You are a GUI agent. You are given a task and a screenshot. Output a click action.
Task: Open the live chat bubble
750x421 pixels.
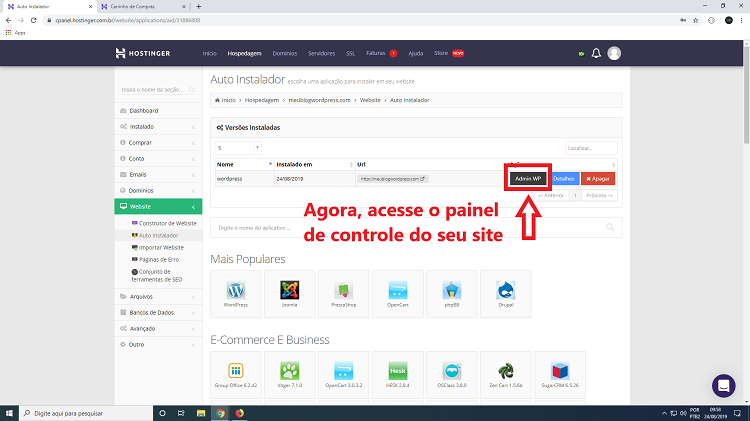pos(723,386)
